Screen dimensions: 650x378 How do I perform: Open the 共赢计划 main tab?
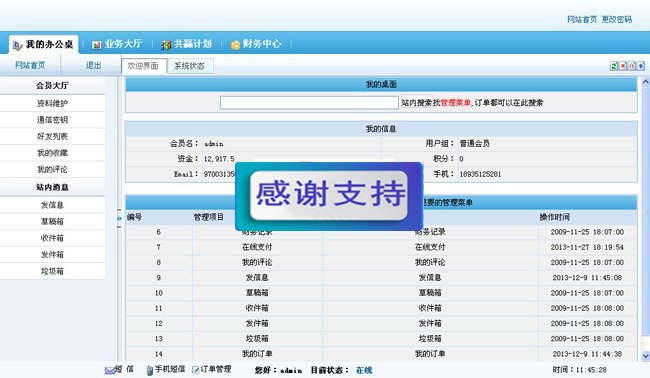[x=187, y=44]
